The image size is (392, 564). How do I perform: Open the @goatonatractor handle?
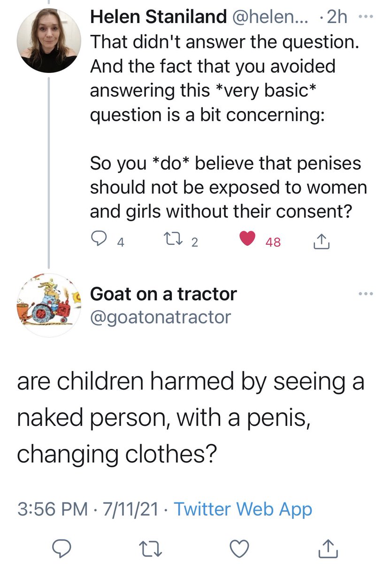[x=160, y=317]
